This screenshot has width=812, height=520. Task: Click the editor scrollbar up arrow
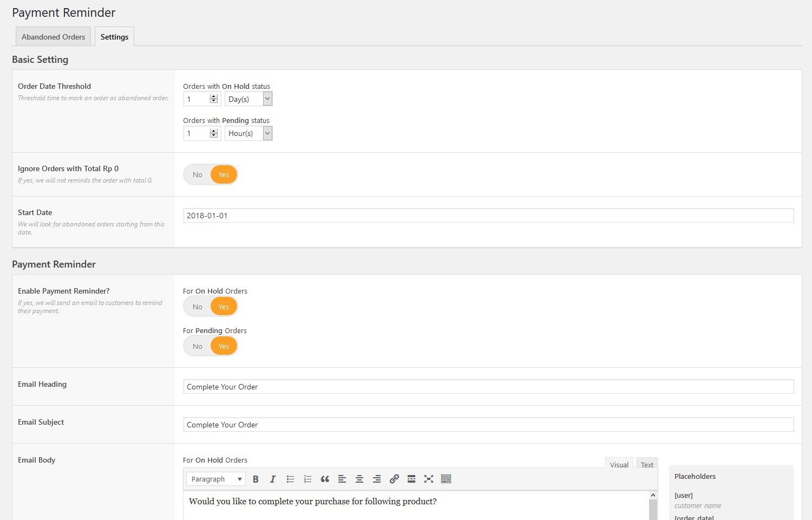pyautogui.click(x=653, y=495)
